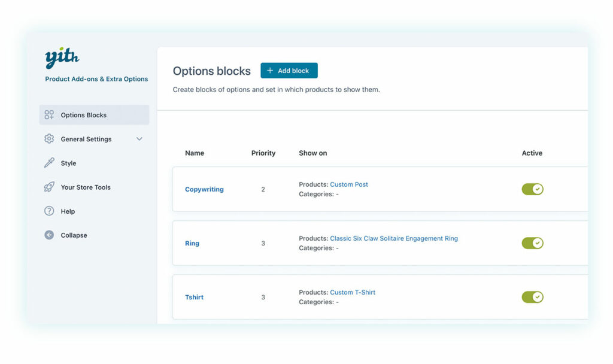Open the Classic Six Claw Solitaire Engagement Ring link
This screenshot has width=613, height=364.
(x=394, y=238)
